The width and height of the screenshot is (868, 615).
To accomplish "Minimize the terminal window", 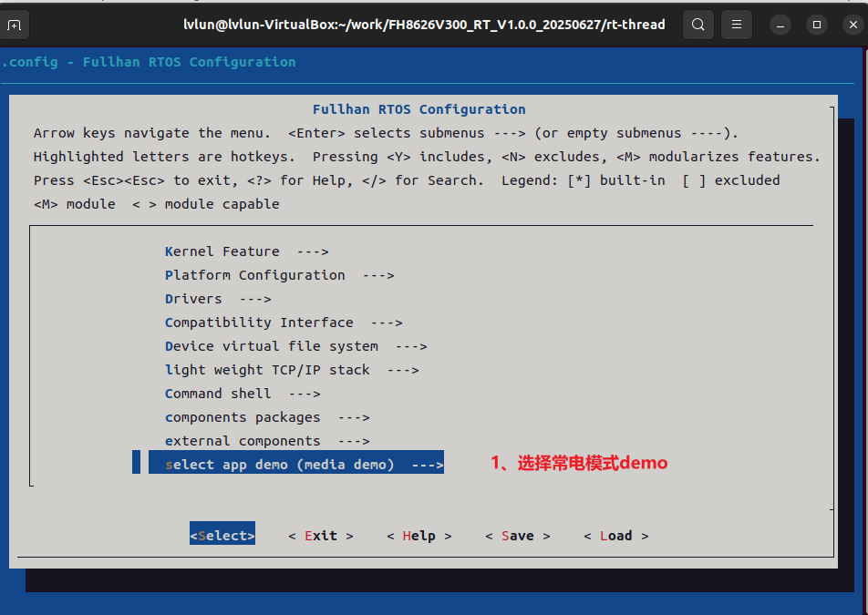I will click(780, 25).
